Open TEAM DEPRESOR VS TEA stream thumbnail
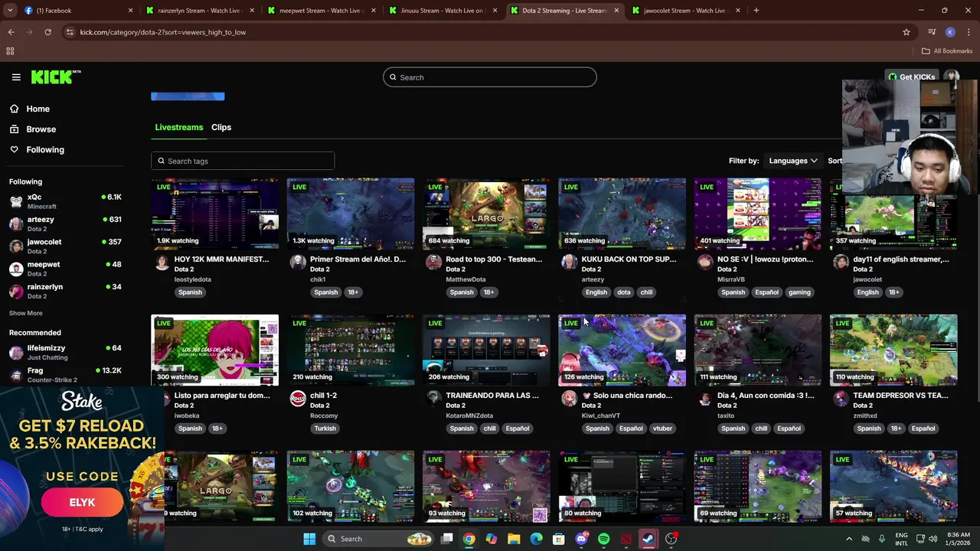Screen dimensions: 980x551 (893, 350)
